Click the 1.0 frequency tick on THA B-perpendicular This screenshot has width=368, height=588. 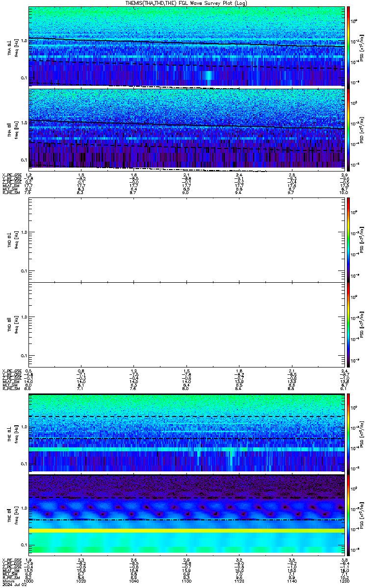[x=24, y=41]
